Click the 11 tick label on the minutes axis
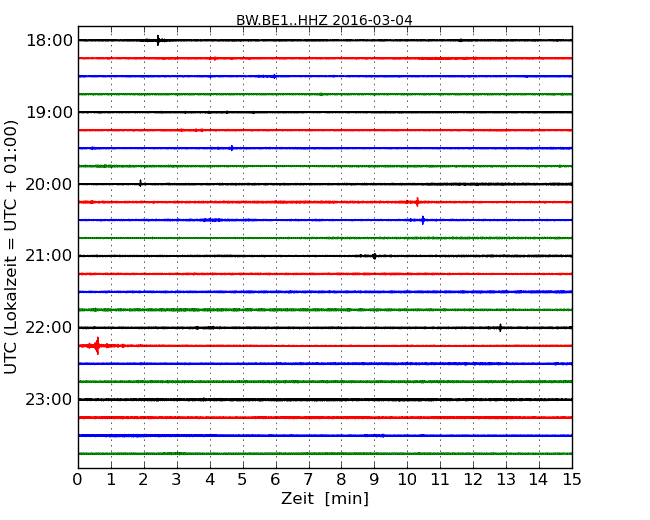 tap(440, 479)
